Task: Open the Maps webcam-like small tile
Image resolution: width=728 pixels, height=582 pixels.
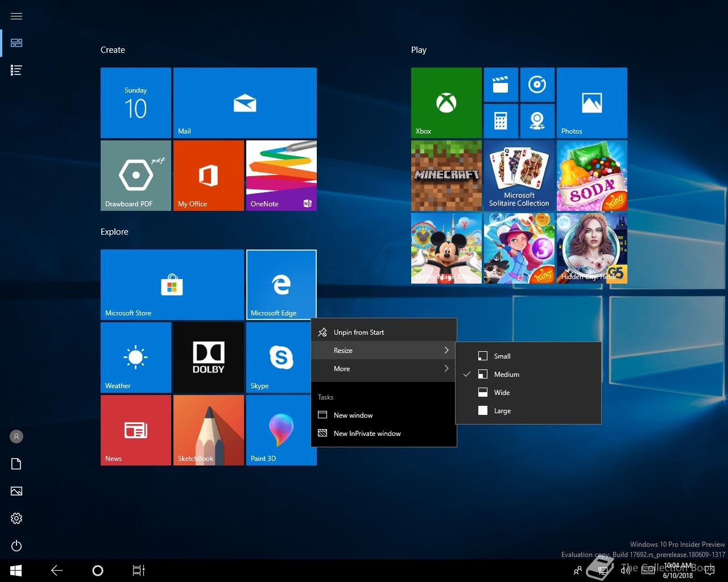Action: pyautogui.click(x=537, y=121)
